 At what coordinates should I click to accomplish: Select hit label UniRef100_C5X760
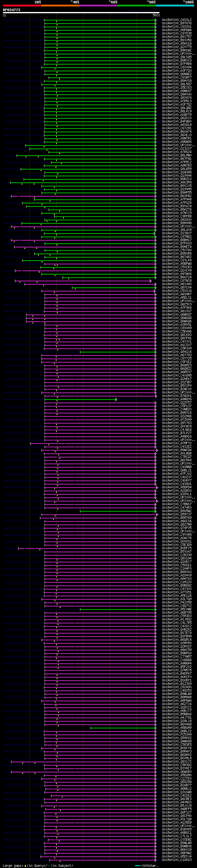[177, 250]
